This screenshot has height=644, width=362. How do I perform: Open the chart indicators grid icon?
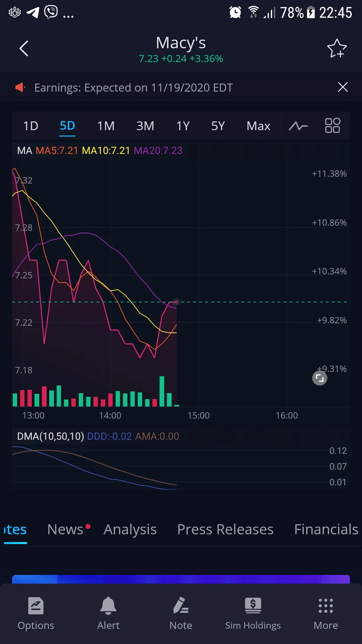333,126
